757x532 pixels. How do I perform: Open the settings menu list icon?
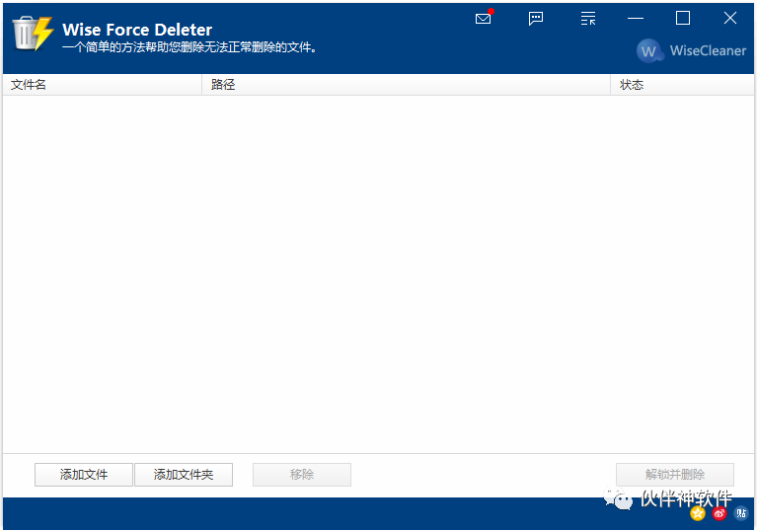[588, 19]
